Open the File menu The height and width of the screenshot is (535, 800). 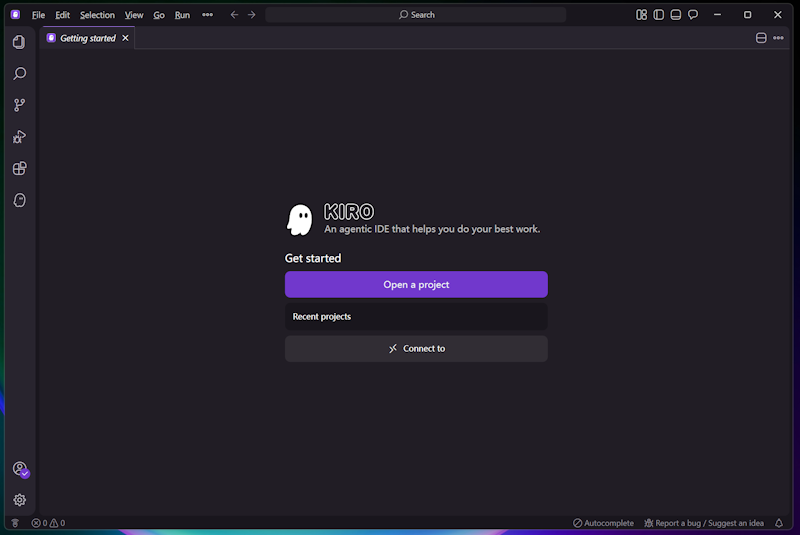tap(38, 15)
